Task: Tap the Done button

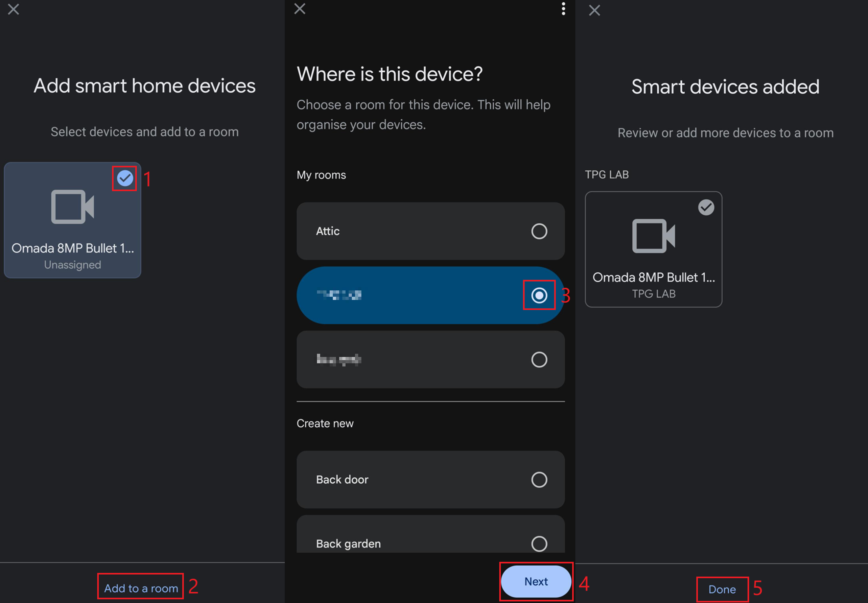Action: pos(722,589)
